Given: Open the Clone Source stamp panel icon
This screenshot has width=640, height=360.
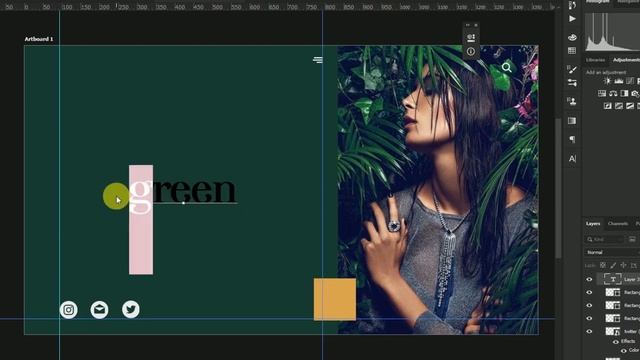Looking at the screenshot, I should tap(572, 101).
